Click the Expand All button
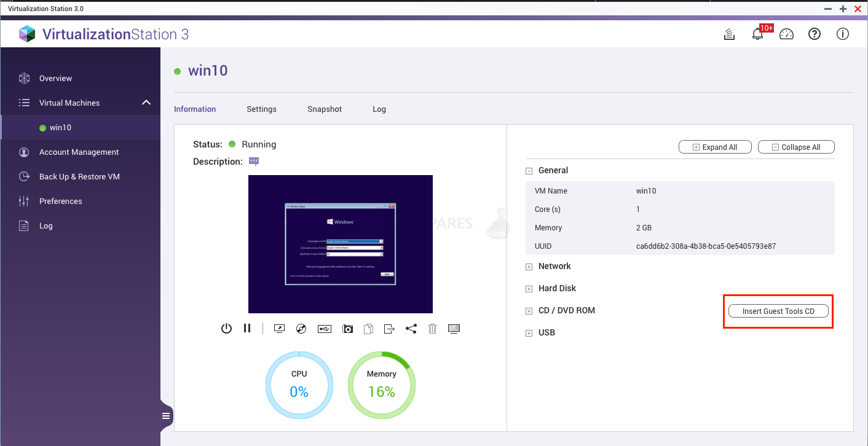Viewport: 868px width, 446px height. tap(716, 147)
